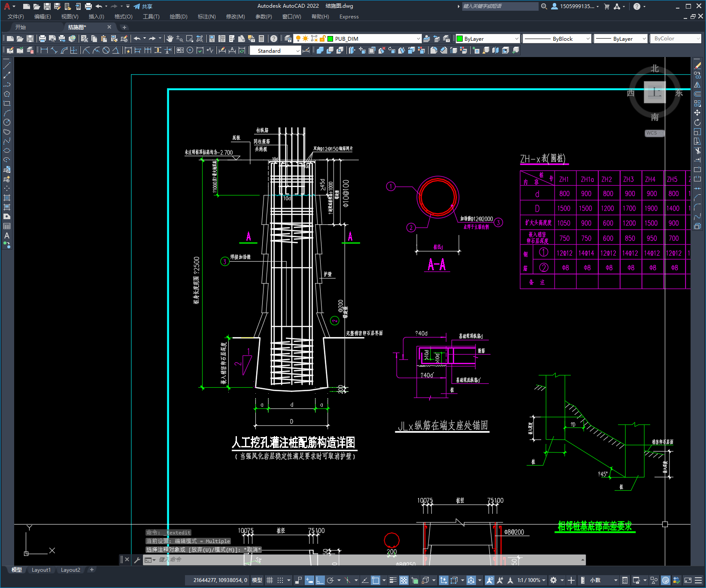Click the 模型 button in status bar
The height and width of the screenshot is (588, 706).
(x=257, y=580)
